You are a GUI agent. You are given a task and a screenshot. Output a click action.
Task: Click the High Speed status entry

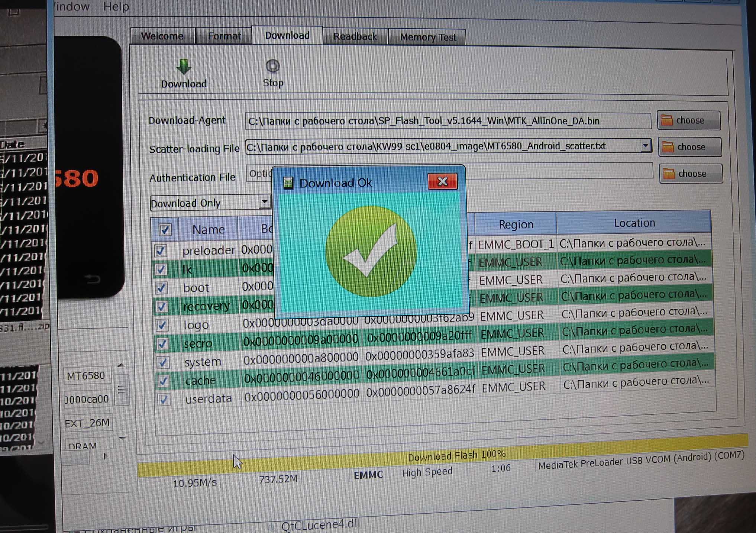(427, 472)
